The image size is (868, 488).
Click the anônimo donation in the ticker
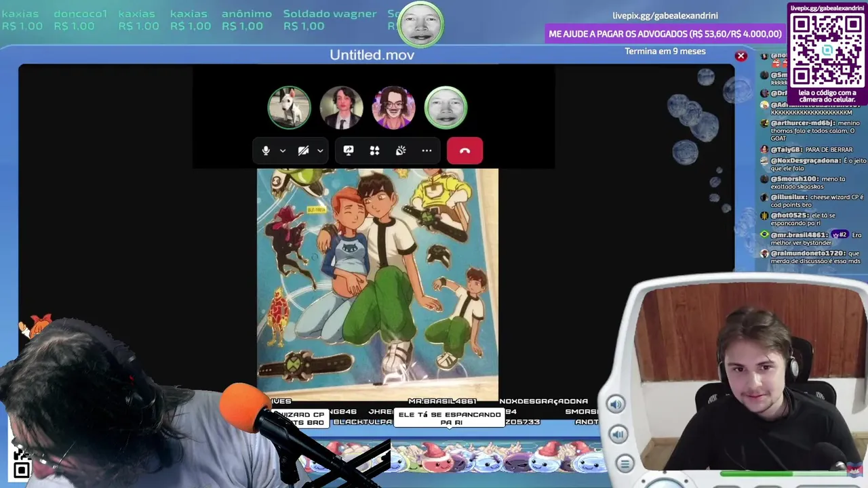click(x=246, y=20)
